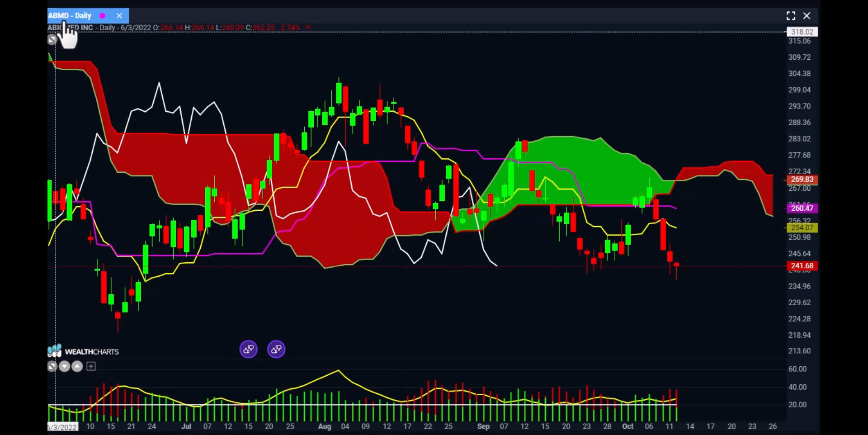Close the chart window with the X

point(807,16)
